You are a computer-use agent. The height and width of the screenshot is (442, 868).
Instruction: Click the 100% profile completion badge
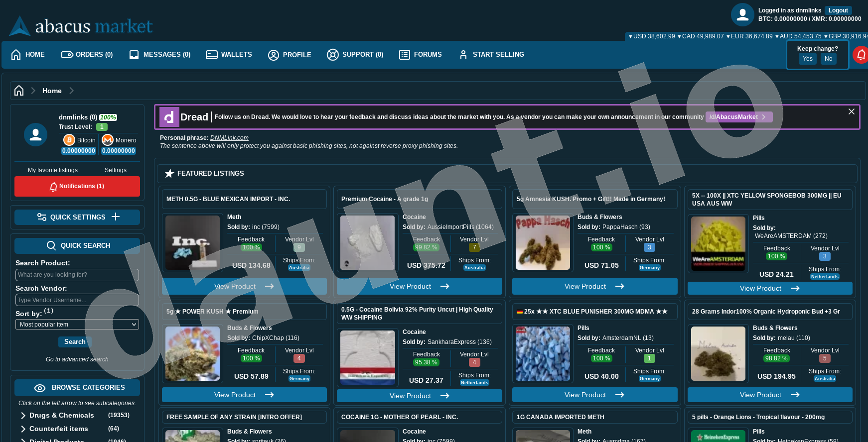click(108, 117)
